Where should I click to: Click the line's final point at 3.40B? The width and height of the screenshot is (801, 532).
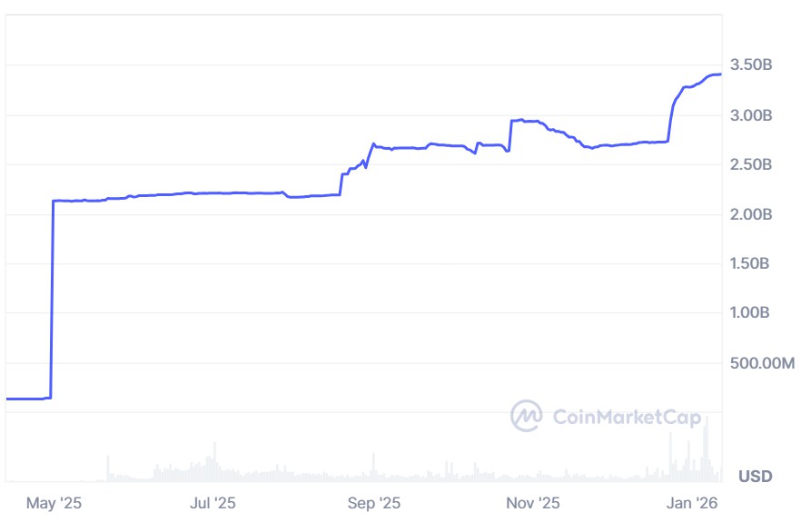click(719, 74)
